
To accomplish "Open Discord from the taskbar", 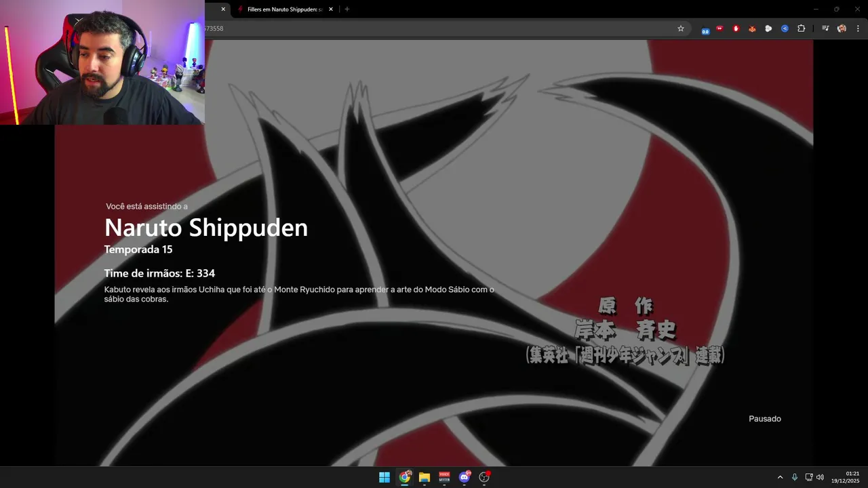I will pyautogui.click(x=465, y=477).
